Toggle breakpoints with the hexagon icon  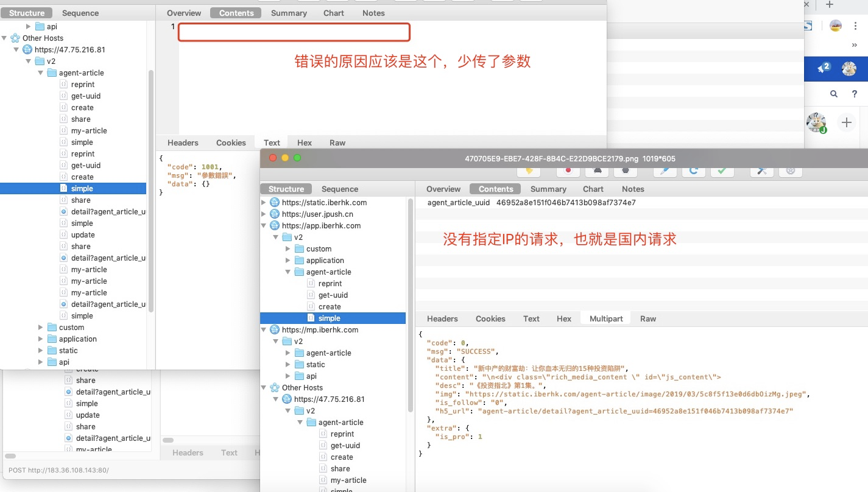tap(626, 170)
